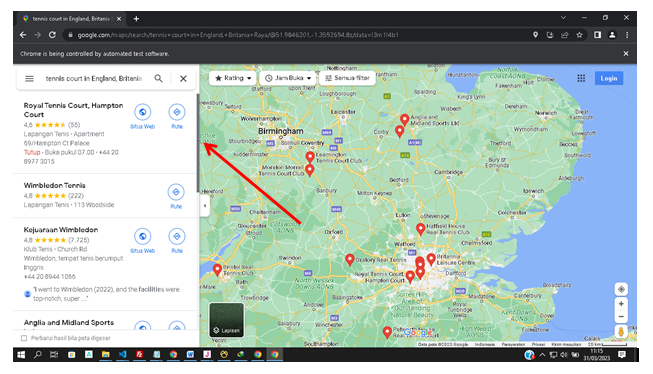Select the Anglia and Midland Sports Ltd pin
Viewport: 653px width, 374px height.
tap(404, 120)
